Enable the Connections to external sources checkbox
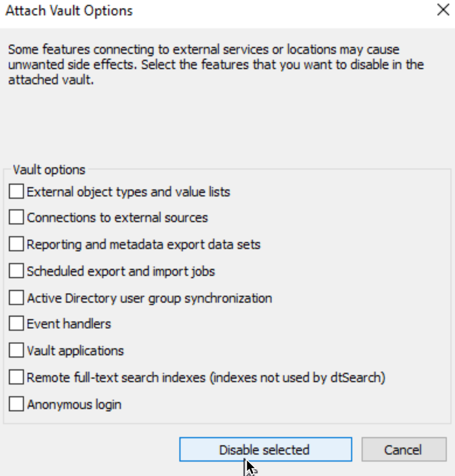 [x=17, y=217]
